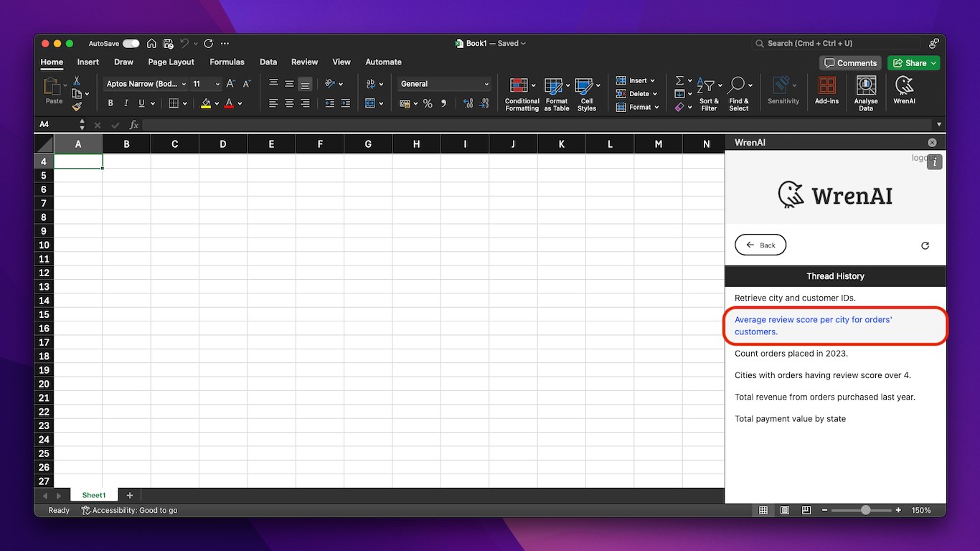Click the green Share button

coord(913,63)
